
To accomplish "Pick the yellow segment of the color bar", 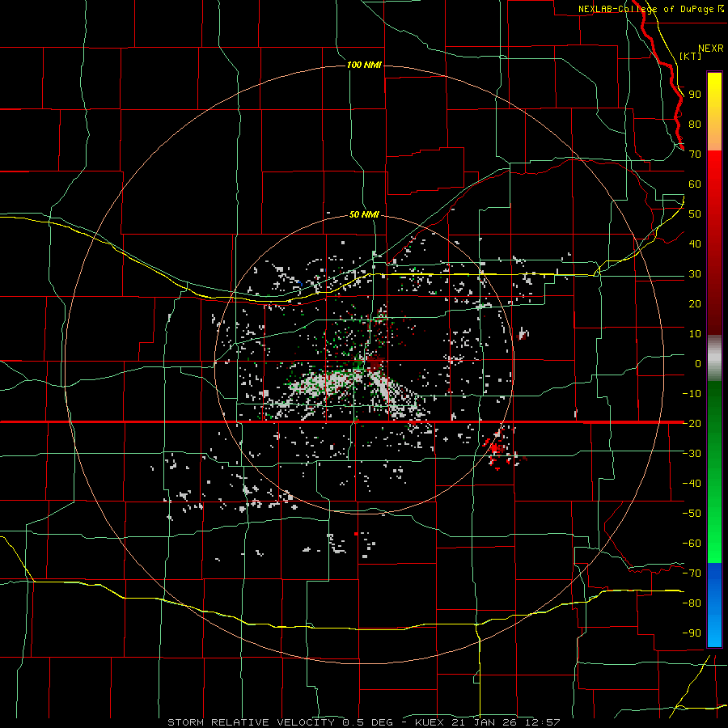I will pyautogui.click(x=714, y=112).
